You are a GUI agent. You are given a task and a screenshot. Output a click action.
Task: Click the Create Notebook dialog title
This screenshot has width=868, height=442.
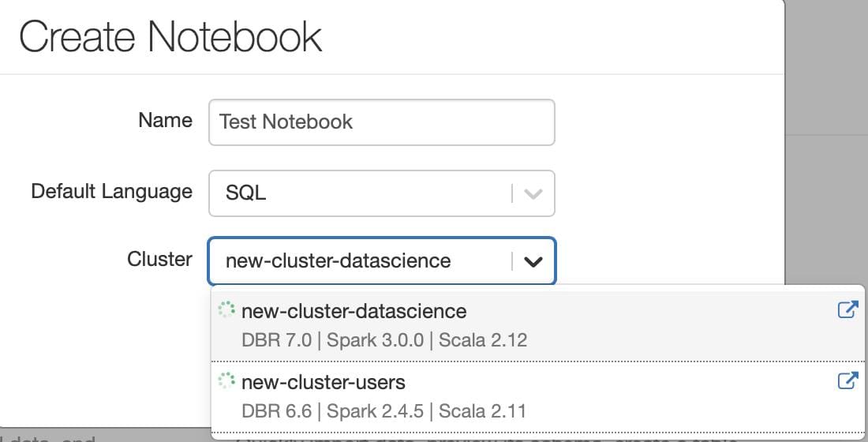click(170, 36)
